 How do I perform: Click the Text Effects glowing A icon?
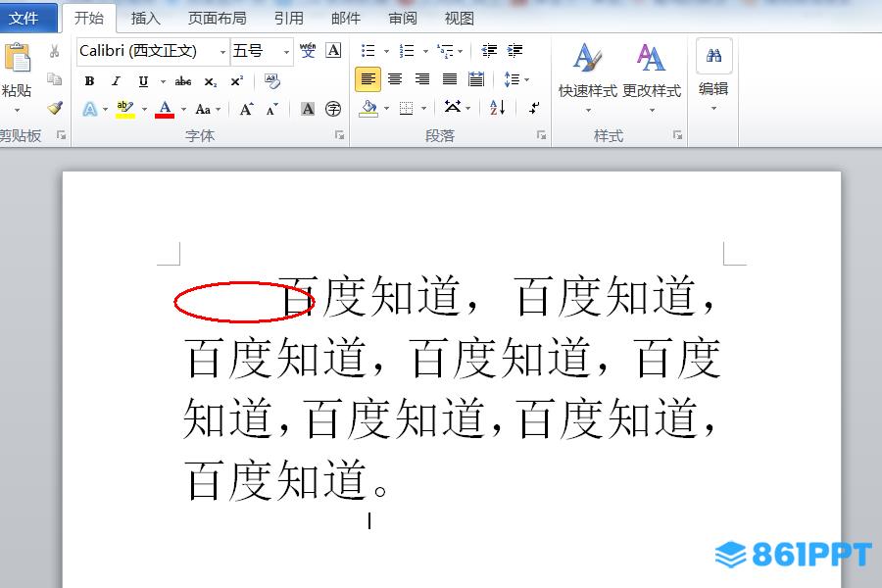(90, 109)
